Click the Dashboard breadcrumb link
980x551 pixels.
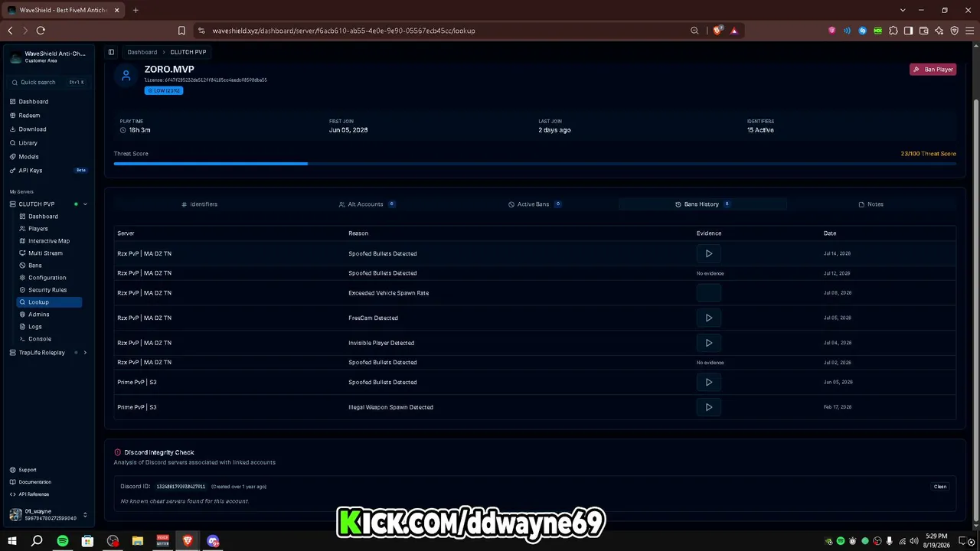click(x=142, y=52)
